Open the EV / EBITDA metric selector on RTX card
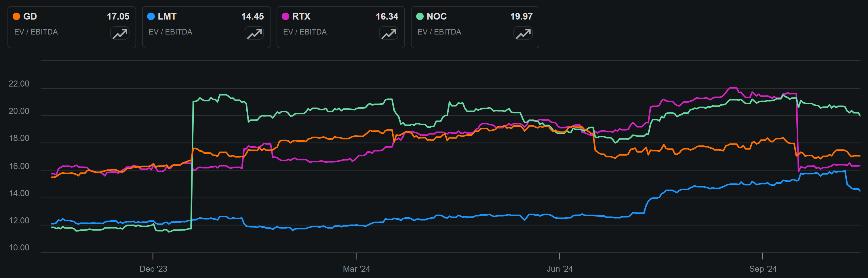Image resolution: width=868 pixels, height=278 pixels. click(305, 32)
